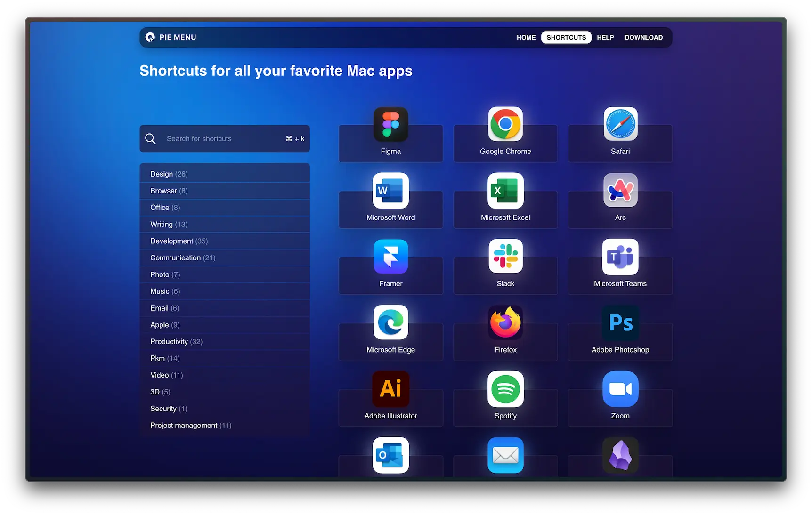Open the Figma shortcuts card
This screenshot has width=812, height=515.
pos(390,132)
